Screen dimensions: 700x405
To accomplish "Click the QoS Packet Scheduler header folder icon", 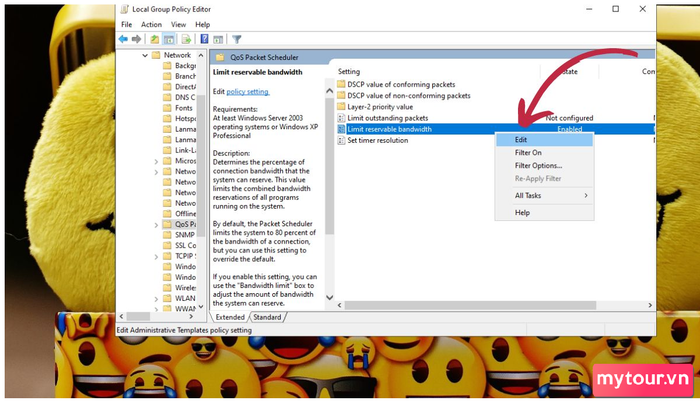I will click(220, 57).
